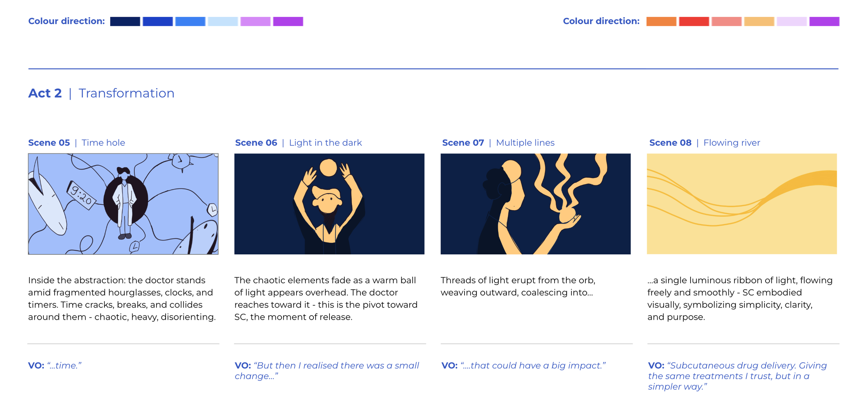Select the Scene 07 Multiple lines illustration
This screenshot has width=868, height=415.
coord(535,204)
